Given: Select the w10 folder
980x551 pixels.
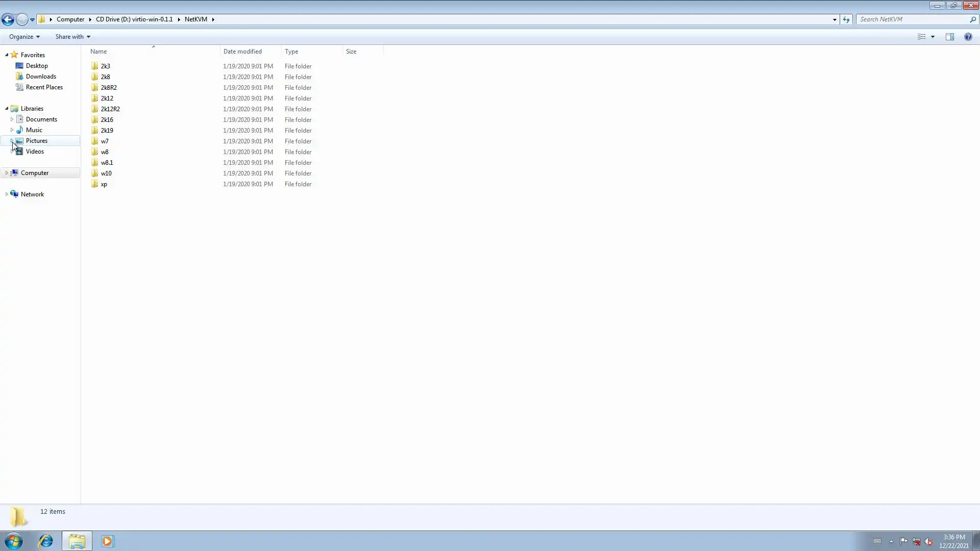Looking at the screenshot, I should (x=106, y=173).
